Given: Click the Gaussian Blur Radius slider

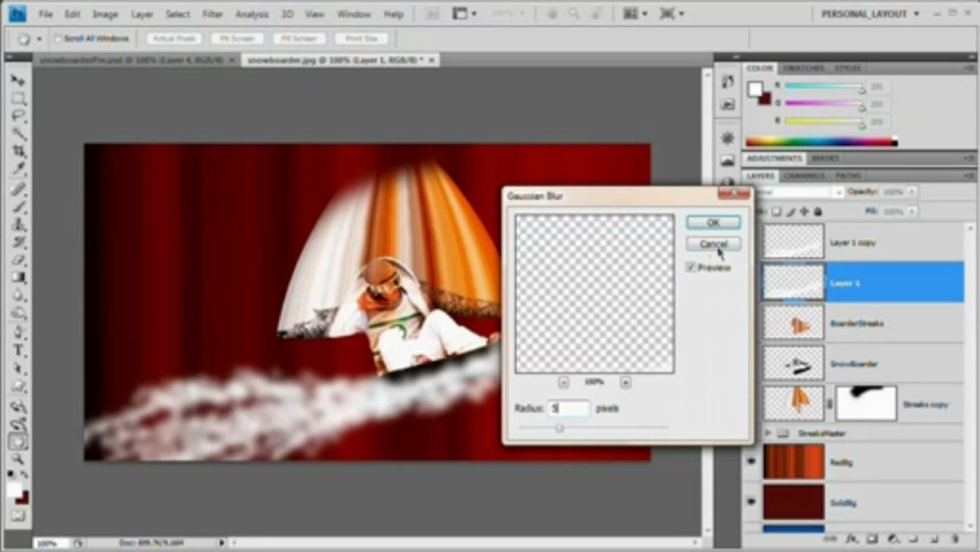Looking at the screenshot, I should (559, 428).
